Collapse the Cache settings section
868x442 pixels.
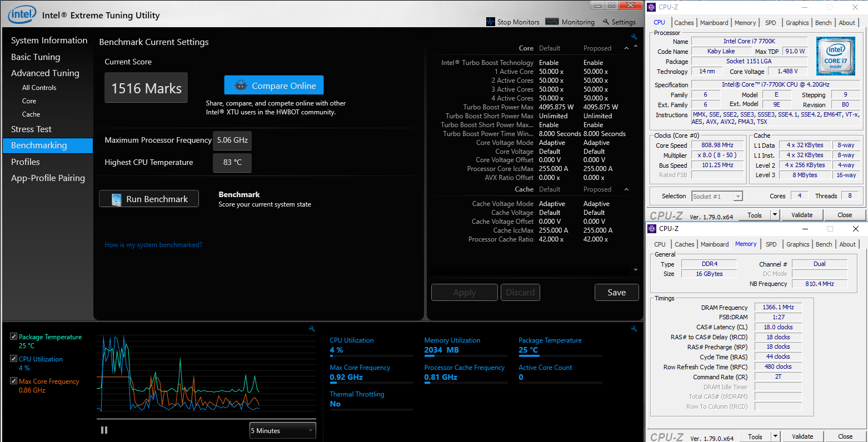point(627,189)
